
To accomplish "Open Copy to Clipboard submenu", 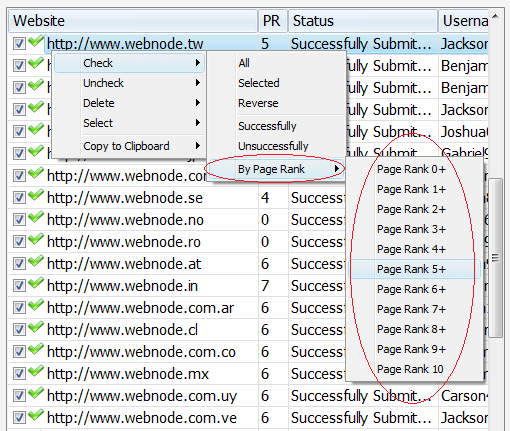I will pos(129,146).
